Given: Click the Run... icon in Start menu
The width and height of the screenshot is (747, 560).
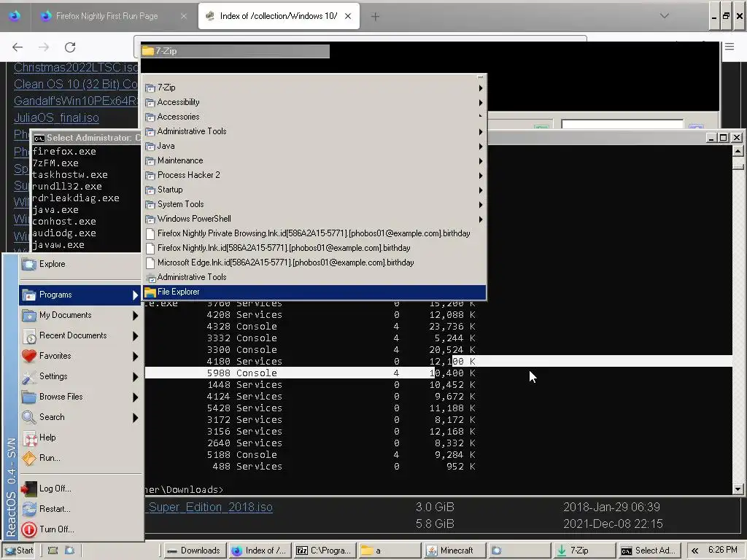Looking at the screenshot, I should 29,458.
